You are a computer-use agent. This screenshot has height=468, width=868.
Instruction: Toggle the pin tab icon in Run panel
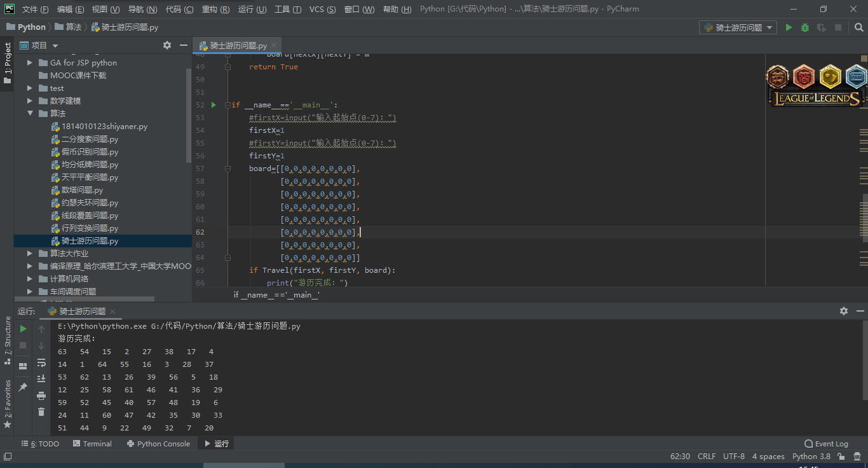click(x=23, y=387)
